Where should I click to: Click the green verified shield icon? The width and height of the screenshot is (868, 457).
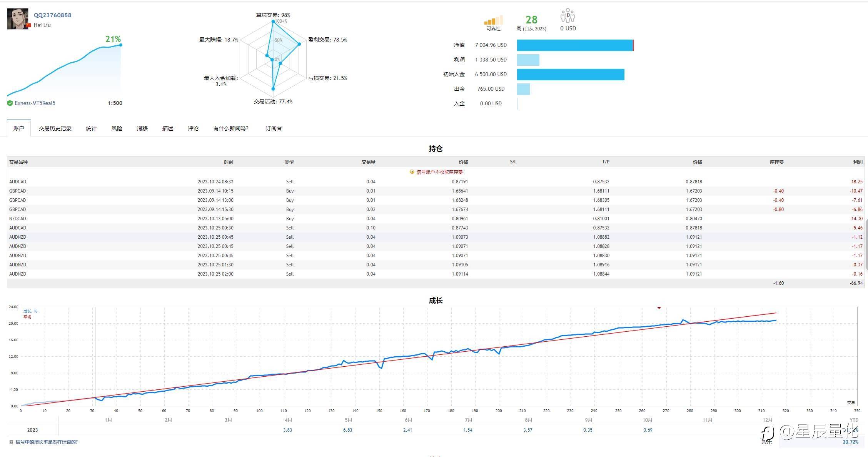coord(10,103)
